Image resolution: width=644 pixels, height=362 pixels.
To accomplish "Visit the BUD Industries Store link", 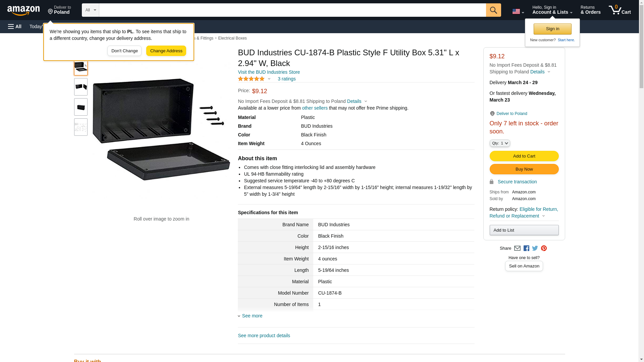I will pyautogui.click(x=269, y=72).
